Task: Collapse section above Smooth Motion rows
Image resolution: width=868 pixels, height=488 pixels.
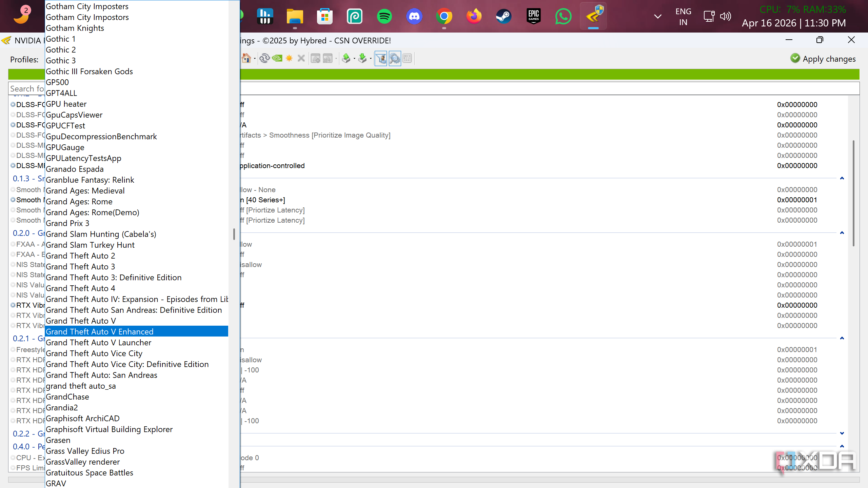Action: pos(842,178)
